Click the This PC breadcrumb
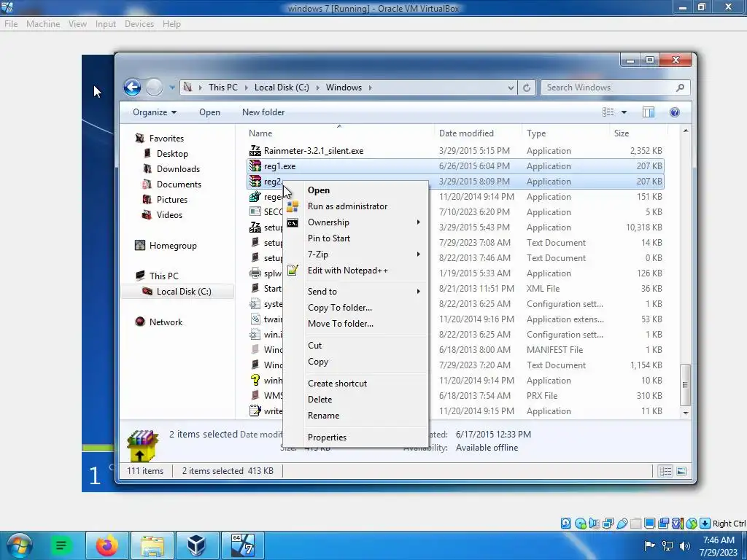The width and height of the screenshot is (747, 560). (x=223, y=87)
